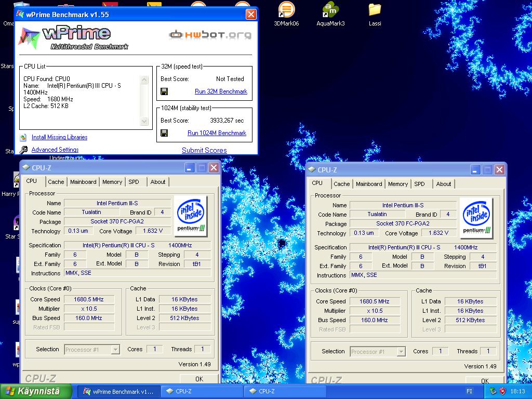This screenshot has width=532, height=399.
Task: Close the right CPU-Z window
Action: [x=499, y=170]
